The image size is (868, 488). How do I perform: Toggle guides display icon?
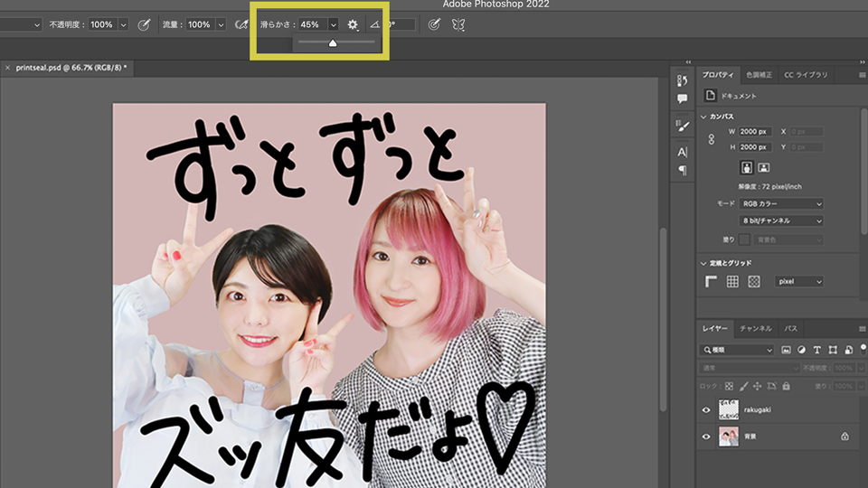tap(754, 282)
